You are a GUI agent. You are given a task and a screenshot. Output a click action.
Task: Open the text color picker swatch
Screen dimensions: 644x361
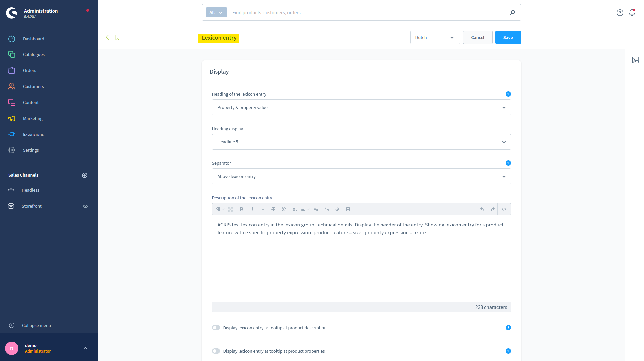pyautogui.click(x=230, y=209)
